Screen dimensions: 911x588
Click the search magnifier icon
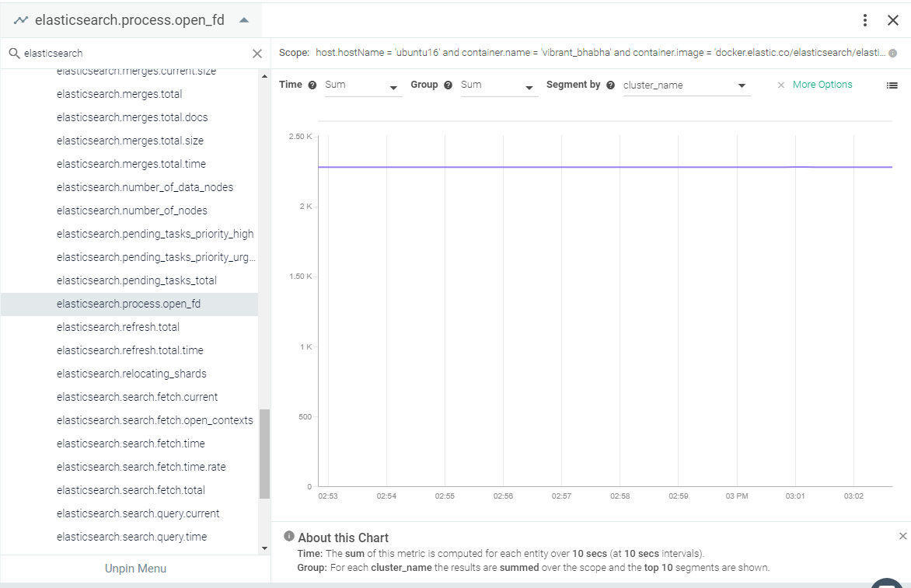[15, 54]
